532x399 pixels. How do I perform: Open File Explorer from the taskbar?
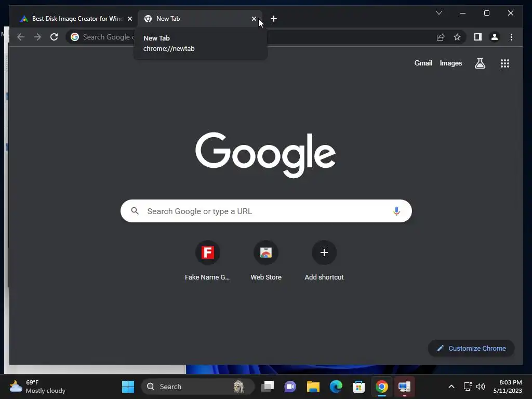(313, 387)
